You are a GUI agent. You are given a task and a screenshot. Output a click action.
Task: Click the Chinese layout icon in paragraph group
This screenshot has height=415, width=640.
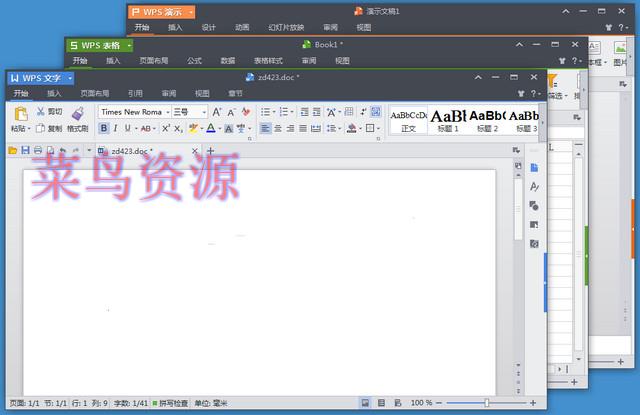[331, 112]
